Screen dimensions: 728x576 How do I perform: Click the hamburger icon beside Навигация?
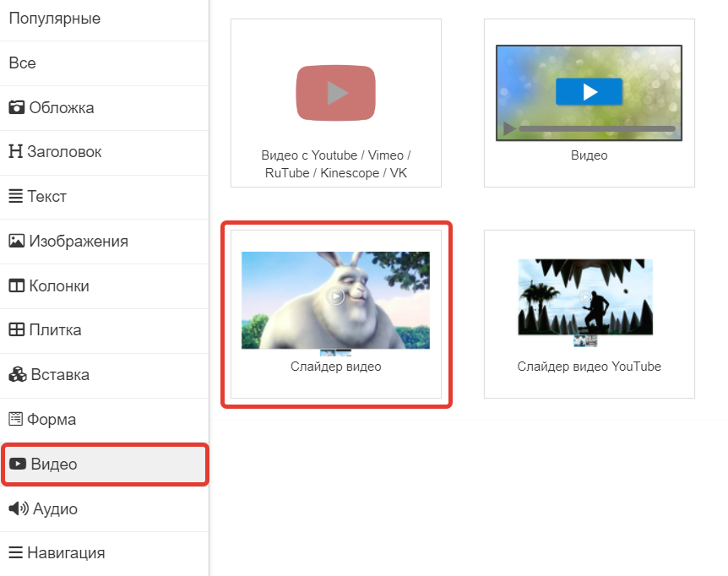(15, 552)
